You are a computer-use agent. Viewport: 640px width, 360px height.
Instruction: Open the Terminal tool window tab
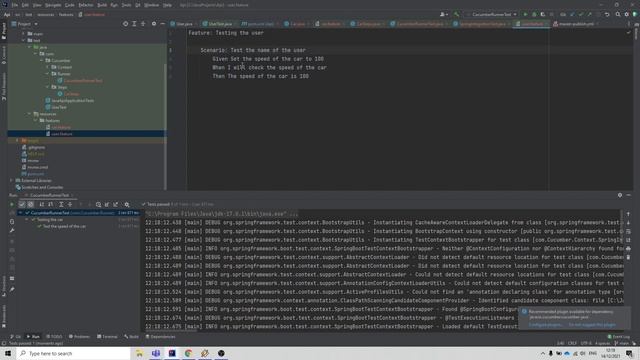click(107, 337)
